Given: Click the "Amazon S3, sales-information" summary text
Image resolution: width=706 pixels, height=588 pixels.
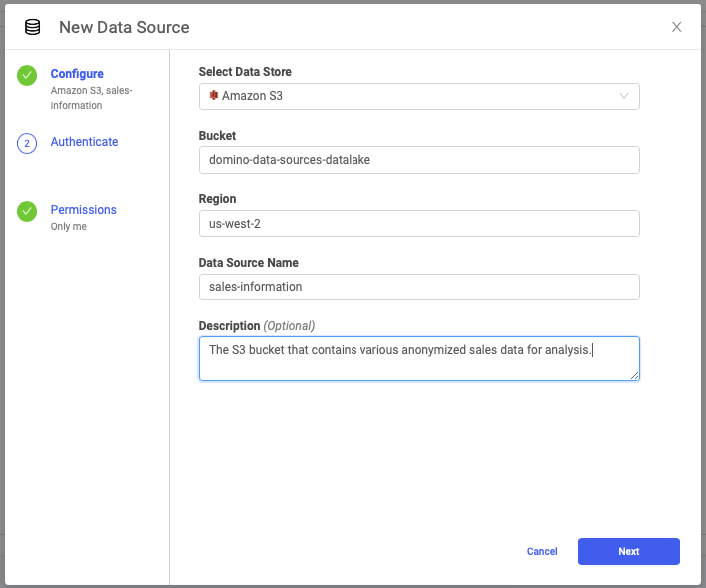Looking at the screenshot, I should tap(91, 98).
